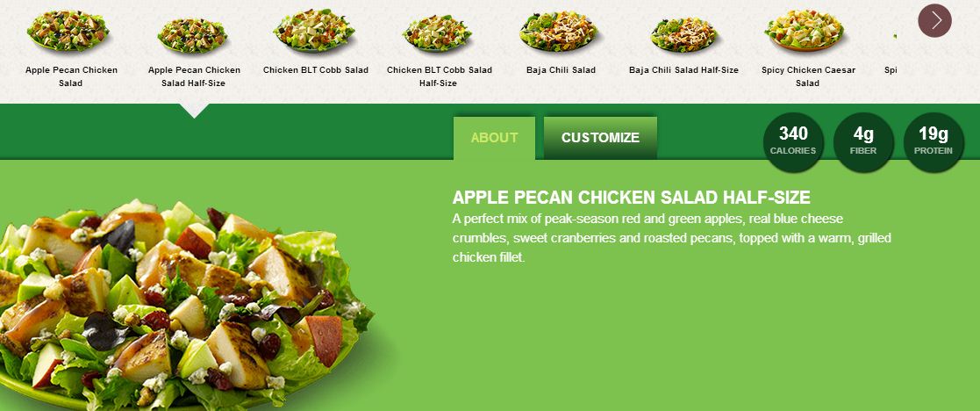Pick the Baja Chili Salad image
Screen dimensions: 980x411
click(x=559, y=32)
